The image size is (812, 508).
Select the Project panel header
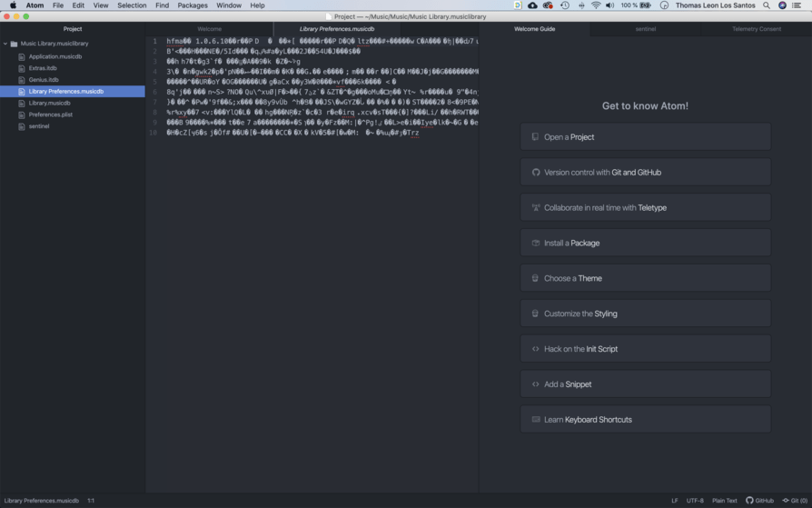coord(73,29)
